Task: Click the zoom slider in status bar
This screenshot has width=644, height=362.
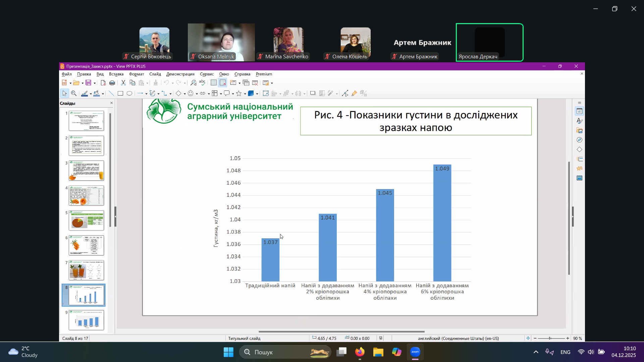Action: click(x=550, y=338)
